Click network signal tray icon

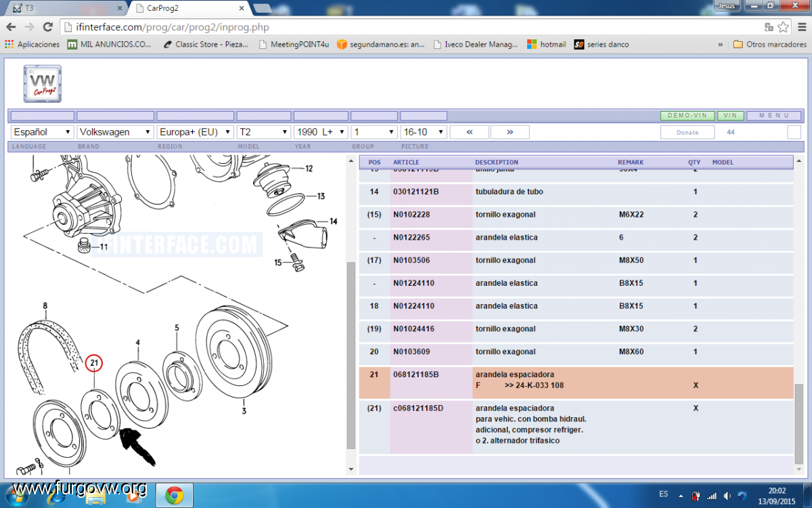pyautogui.click(x=712, y=496)
